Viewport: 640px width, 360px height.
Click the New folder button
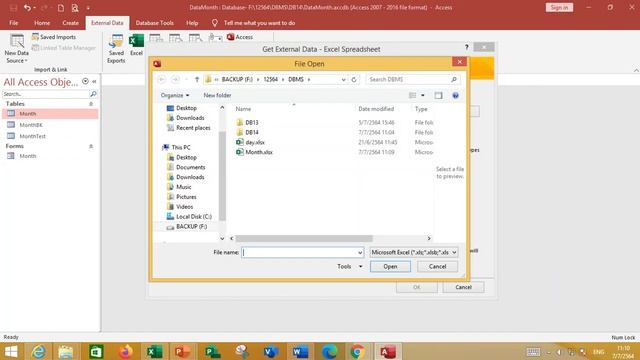click(x=217, y=95)
